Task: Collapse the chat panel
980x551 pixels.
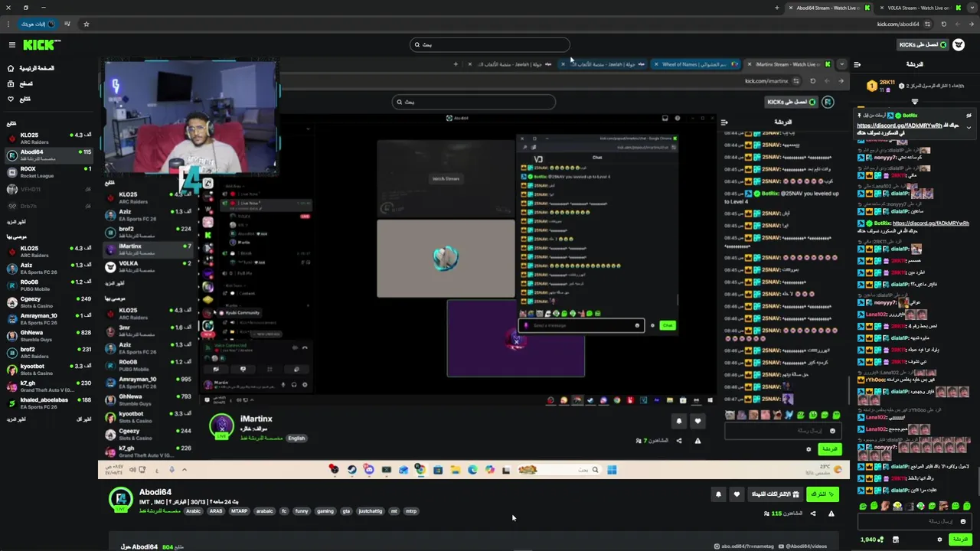Action: (x=857, y=64)
